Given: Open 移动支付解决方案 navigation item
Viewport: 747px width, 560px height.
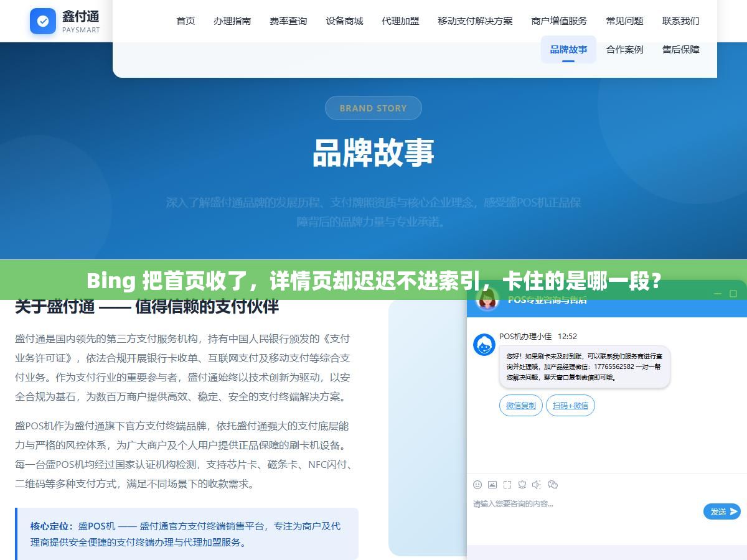Looking at the screenshot, I should pyautogui.click(x=475, y=21).
